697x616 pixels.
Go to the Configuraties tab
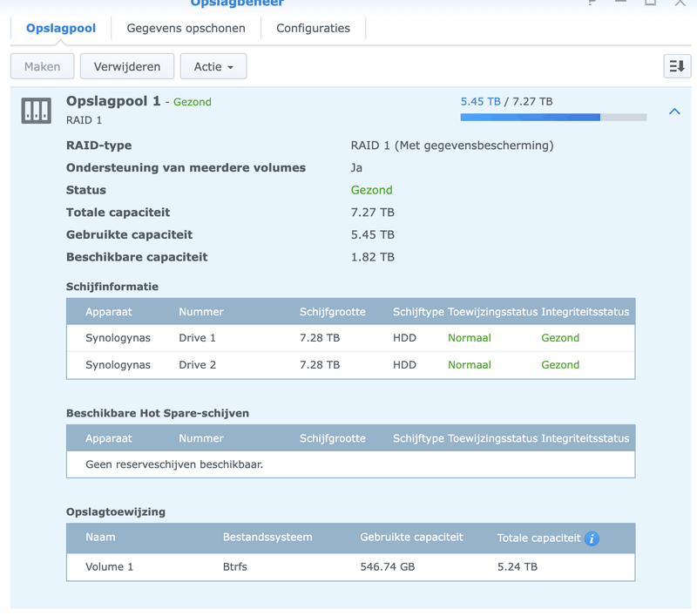(x=313, y=28)
